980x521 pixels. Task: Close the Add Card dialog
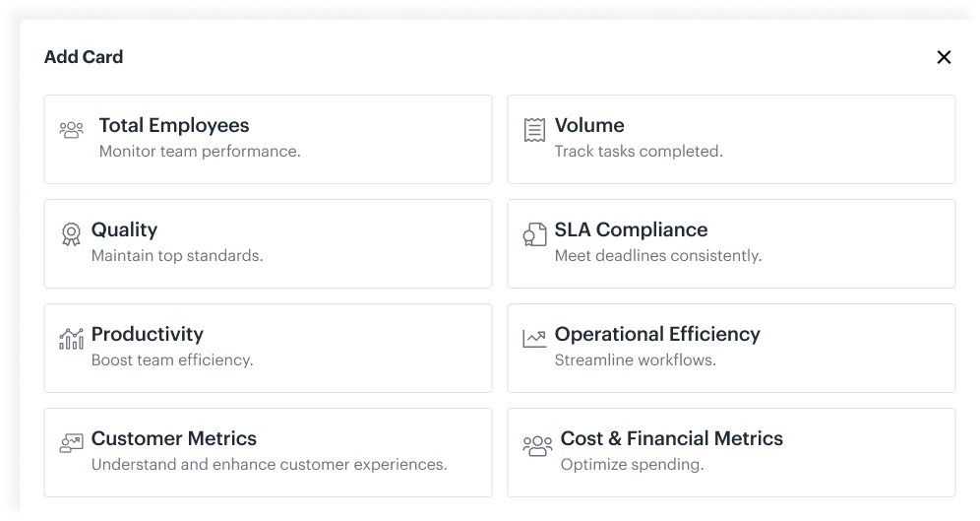(x=944, y=57)
